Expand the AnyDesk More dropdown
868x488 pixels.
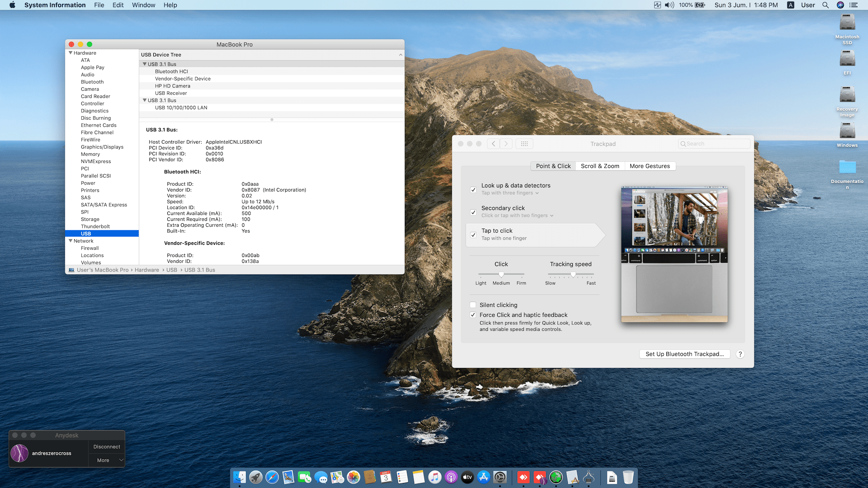(x=107, y=460)
